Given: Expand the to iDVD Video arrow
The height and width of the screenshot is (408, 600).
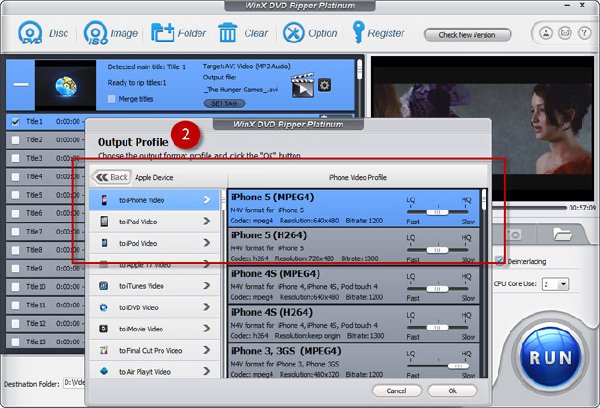Looking at the screenshot, I should pos(207,307).
